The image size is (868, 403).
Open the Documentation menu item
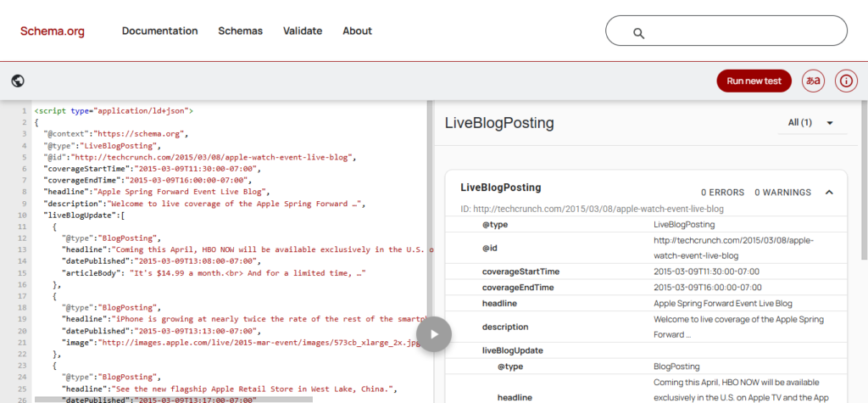[159, 31]
